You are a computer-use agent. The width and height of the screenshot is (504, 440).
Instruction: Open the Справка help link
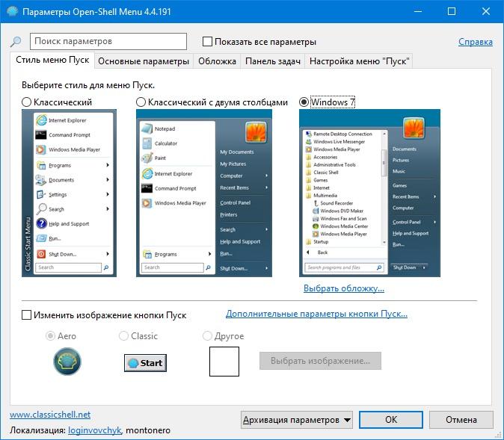(476, 42)
